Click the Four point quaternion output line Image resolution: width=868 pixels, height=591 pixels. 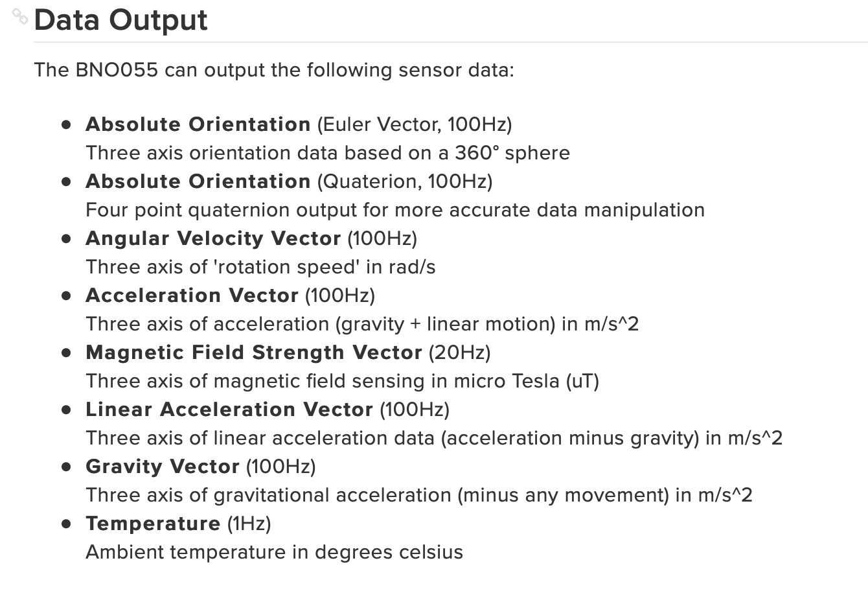click(395, 210)
